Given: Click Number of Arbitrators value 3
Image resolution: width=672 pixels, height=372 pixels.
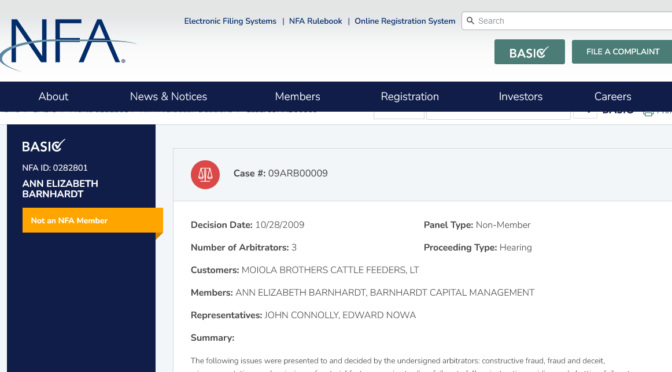Looking at the screenshot, I should [x=294, y=247].
